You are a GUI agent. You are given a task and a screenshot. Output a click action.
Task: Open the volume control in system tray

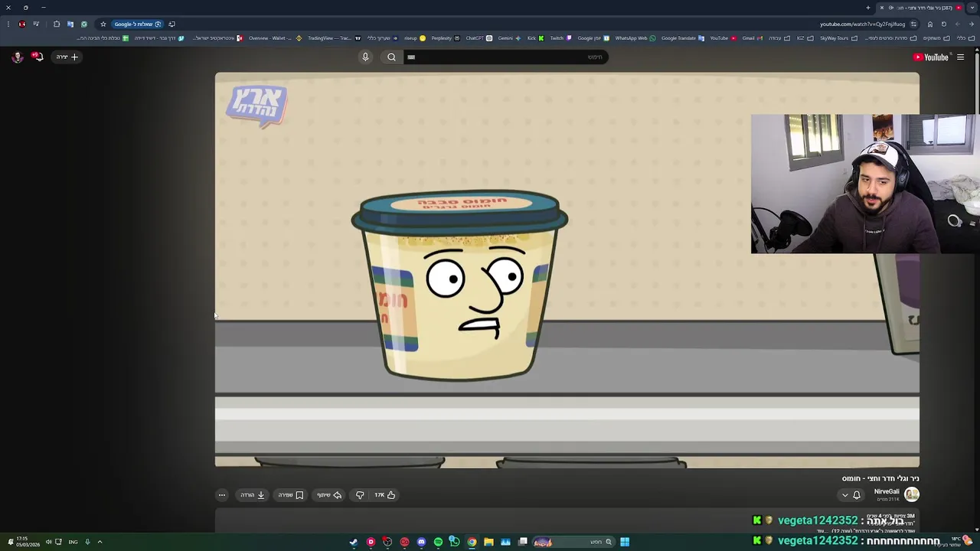coord(48,542)
